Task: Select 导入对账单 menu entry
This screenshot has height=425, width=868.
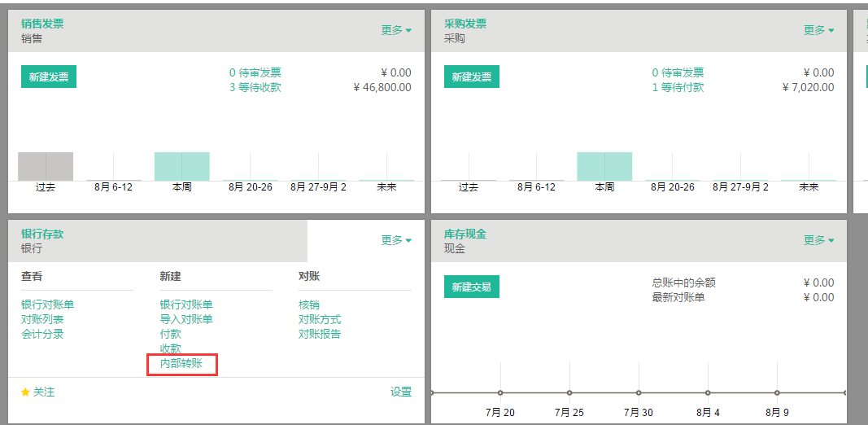Action: (186, 319)
